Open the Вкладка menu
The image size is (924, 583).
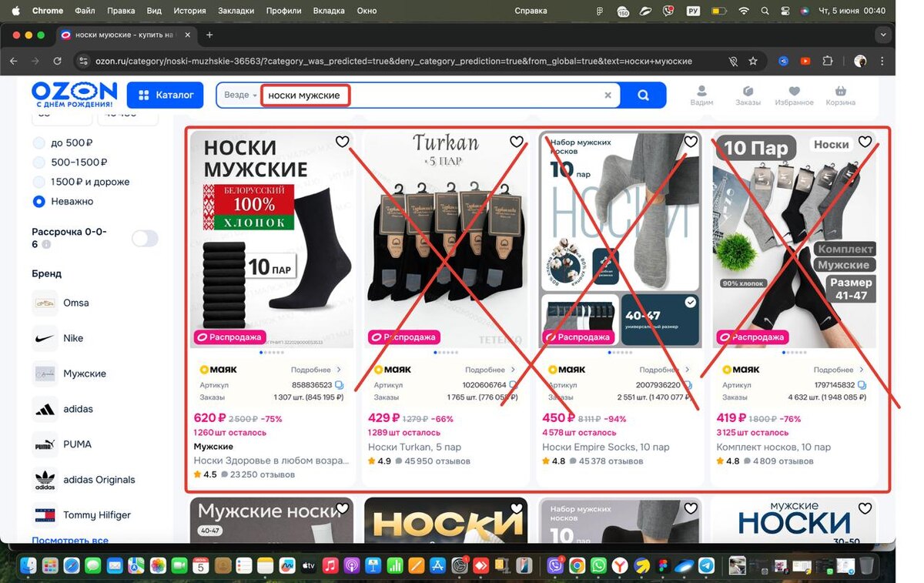tap(329, 11)
